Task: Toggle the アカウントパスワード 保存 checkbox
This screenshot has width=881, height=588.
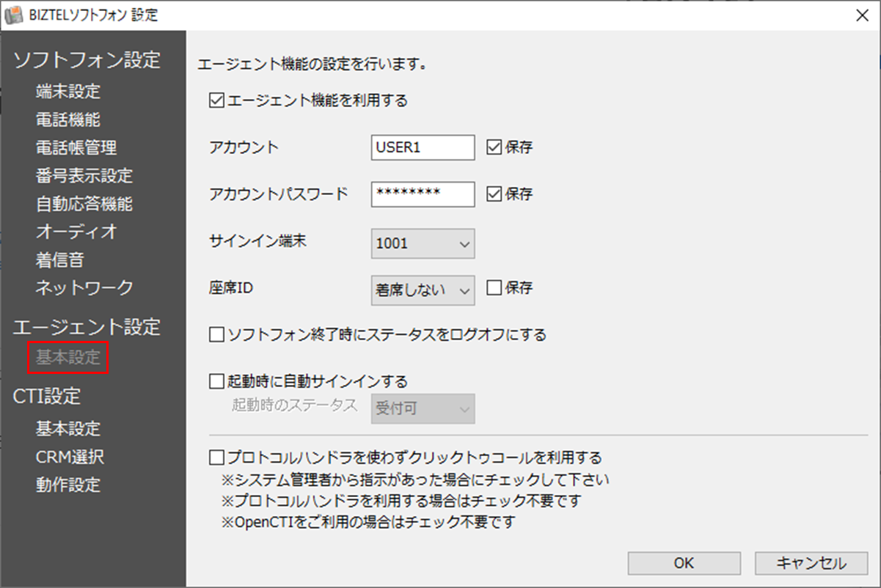Action: coord(494,194)
